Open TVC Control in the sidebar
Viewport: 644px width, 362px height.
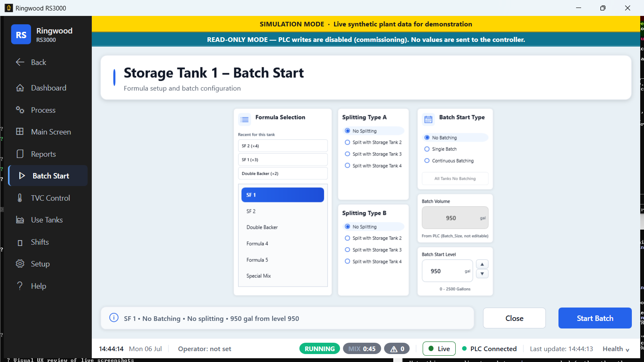48,198
